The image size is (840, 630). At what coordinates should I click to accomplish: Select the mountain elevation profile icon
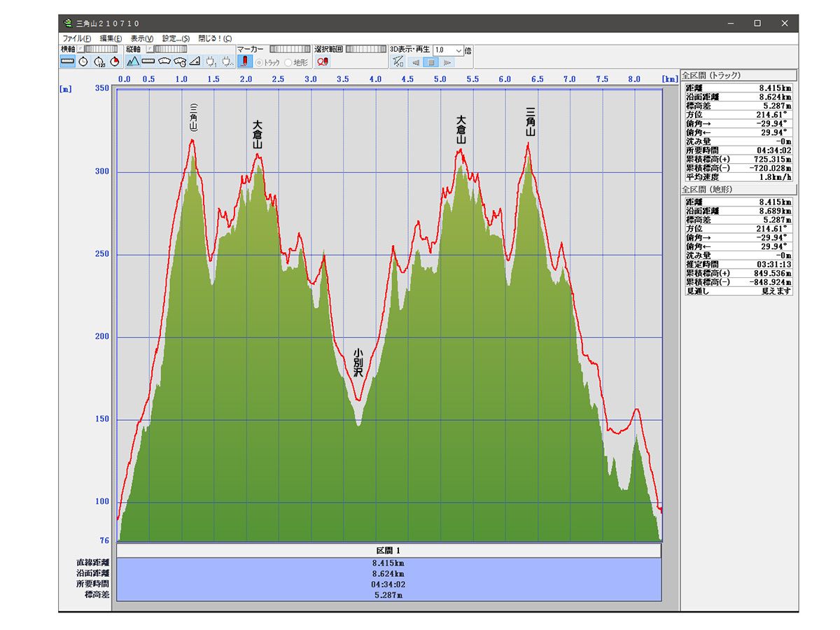click(x=133, y=62)
